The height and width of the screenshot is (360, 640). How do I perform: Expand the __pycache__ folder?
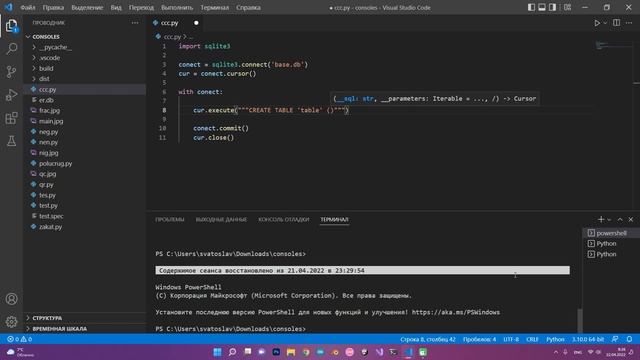[55, 47]
